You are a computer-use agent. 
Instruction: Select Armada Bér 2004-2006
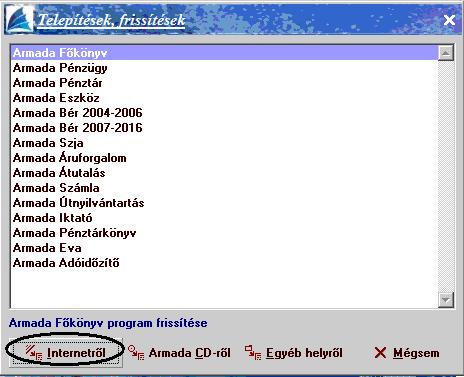pyautogui.click(x=224, y=113)
